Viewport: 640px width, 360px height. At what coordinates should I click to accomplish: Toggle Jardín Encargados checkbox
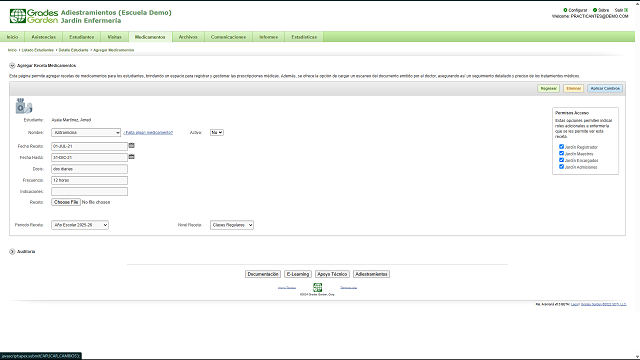pos(561,160)
